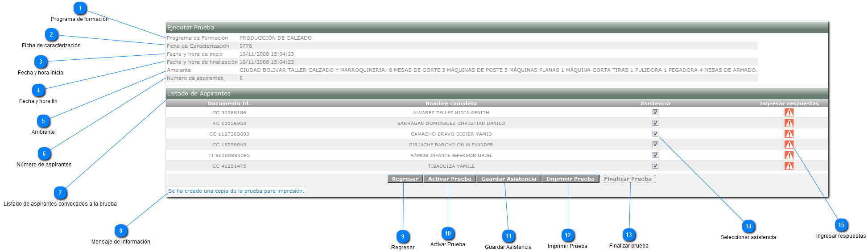Screen dimensions: 868x252
Task: Click the Documento Id. column header
Action: 229,103
